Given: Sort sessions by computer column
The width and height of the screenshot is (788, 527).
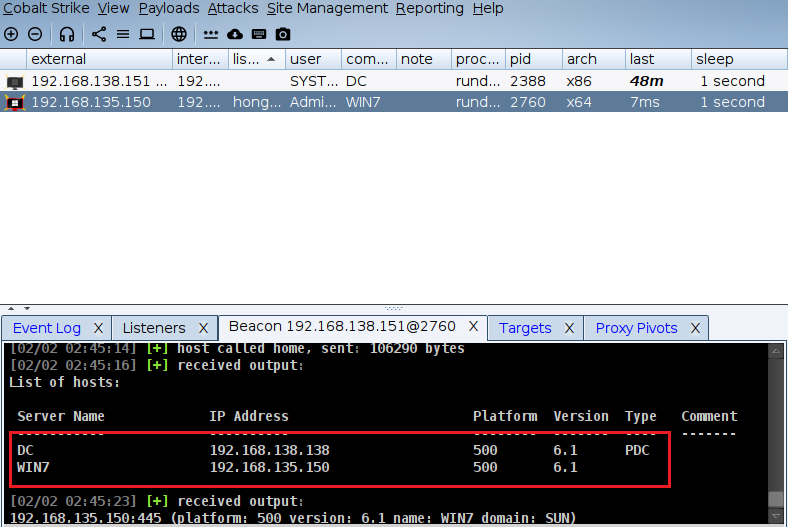Looking at the screenshot, I should [x=369, y=59].
